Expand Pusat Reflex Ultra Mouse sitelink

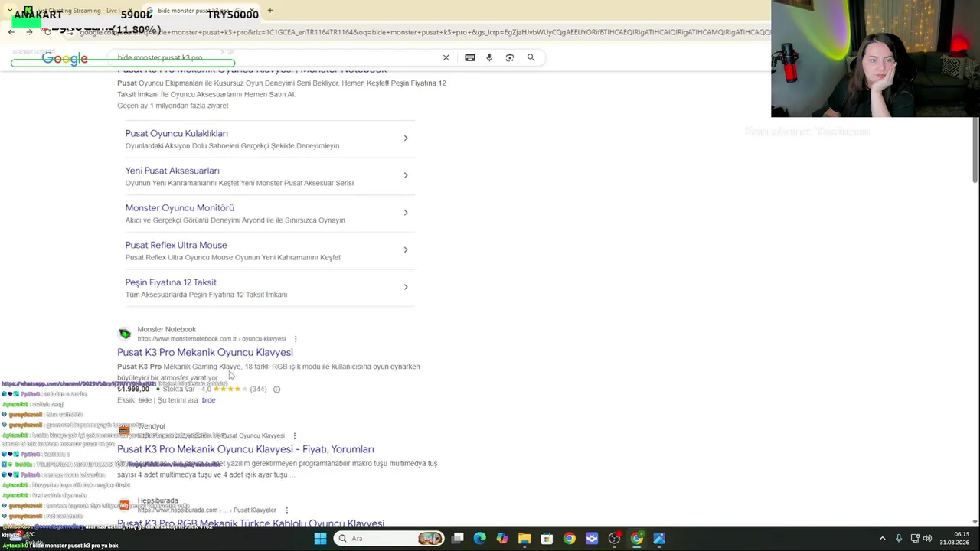(x=406, y=249)
